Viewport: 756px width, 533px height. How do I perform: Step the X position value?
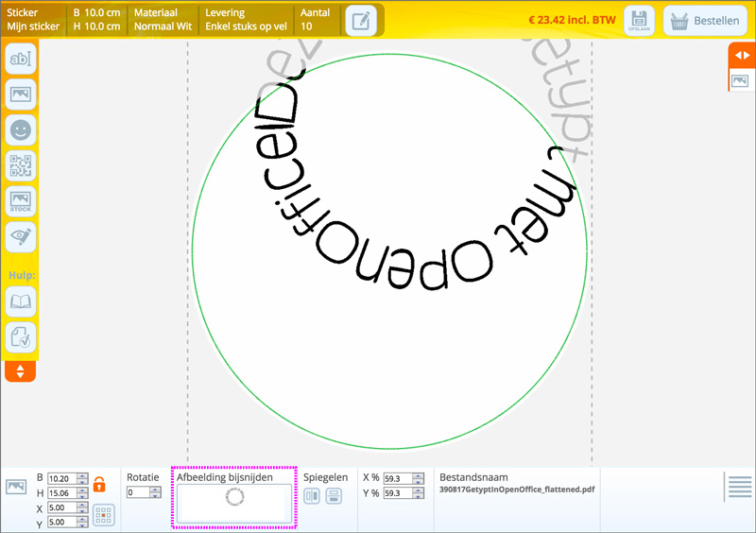click(x=82, y=507)
